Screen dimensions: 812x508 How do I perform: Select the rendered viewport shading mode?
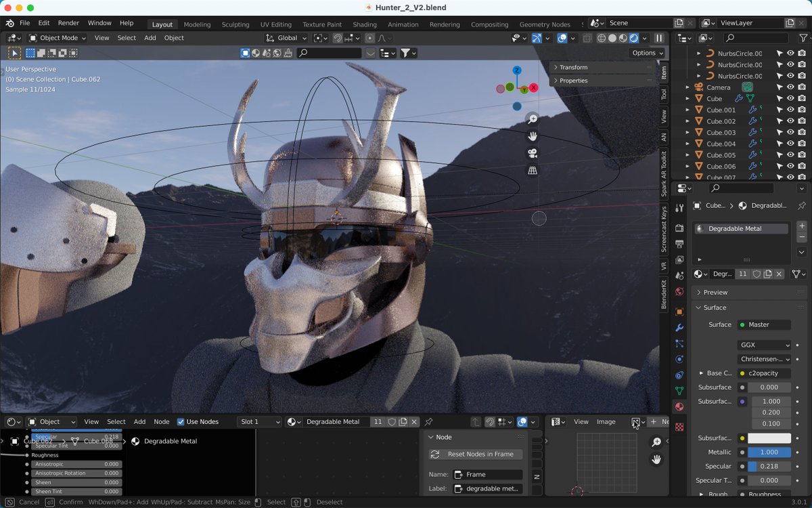(634, 38)
